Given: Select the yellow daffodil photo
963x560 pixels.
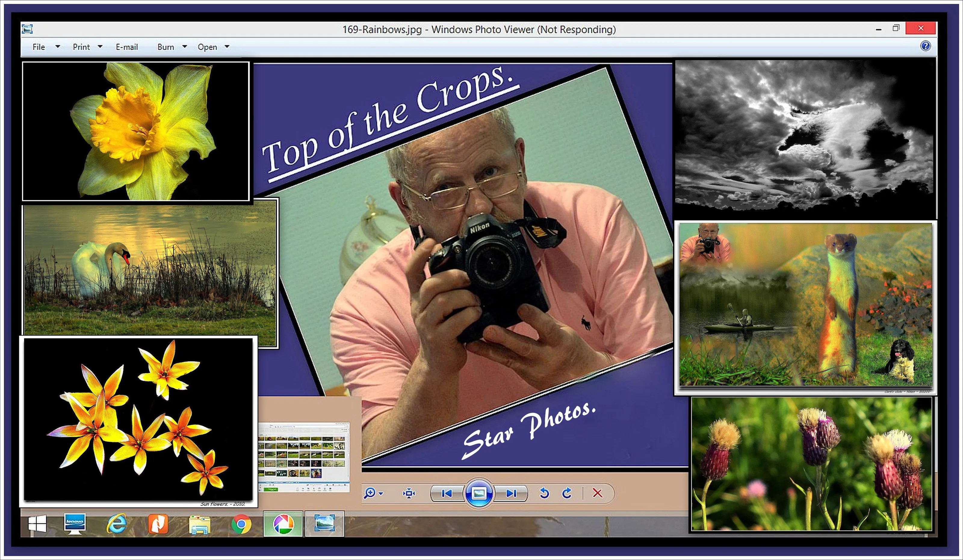Looking at the screenshot, I should (x=136, y=131).
